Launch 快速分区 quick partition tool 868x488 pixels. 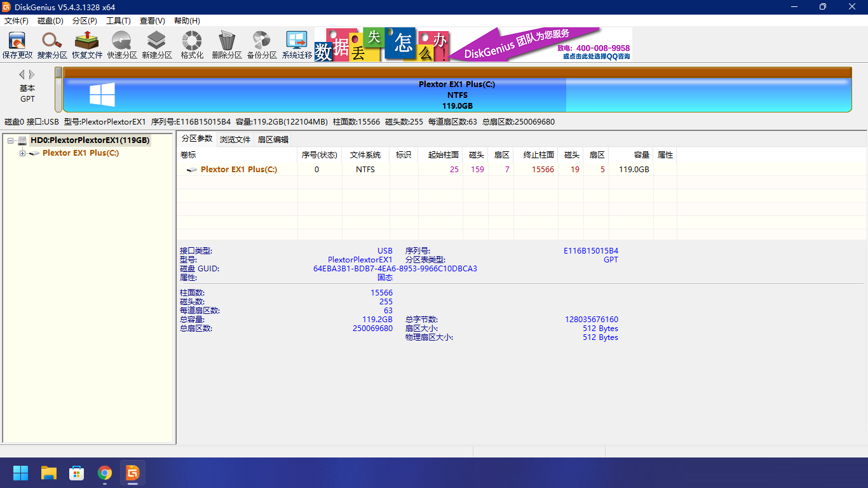[x=122, y=44]
